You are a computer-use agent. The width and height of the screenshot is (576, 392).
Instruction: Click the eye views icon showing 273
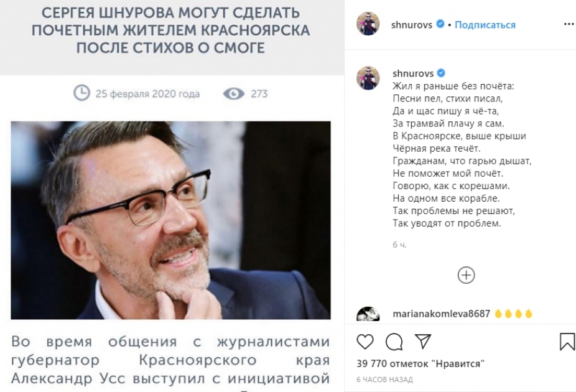click(x=234, y=94)
